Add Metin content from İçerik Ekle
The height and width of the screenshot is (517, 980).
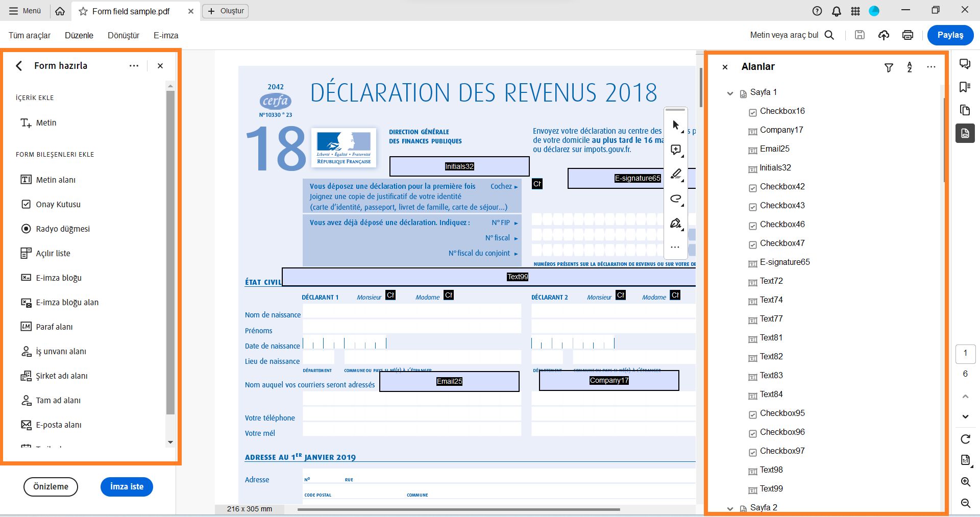click(38, 122)
